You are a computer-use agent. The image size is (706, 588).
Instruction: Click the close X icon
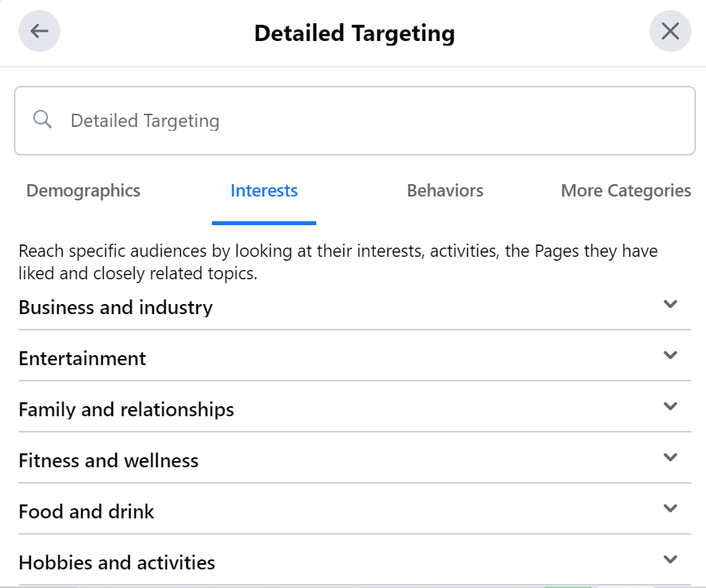pyautogui.click(x=670, y=31)
